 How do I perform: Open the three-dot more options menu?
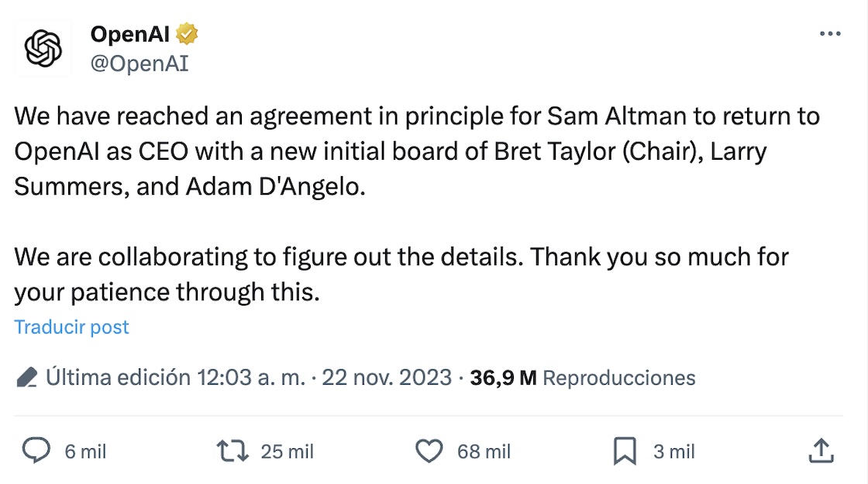click(x=830, y=34)
